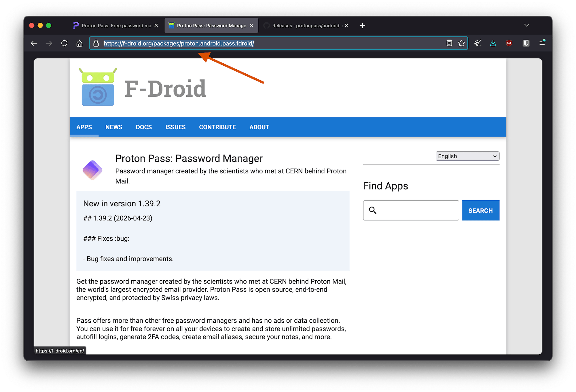Image resolution: width=576 pixels, height=392 pixels.
Task: Click the sparkle broom toolbar icon
Action: [x=478, y=43]
